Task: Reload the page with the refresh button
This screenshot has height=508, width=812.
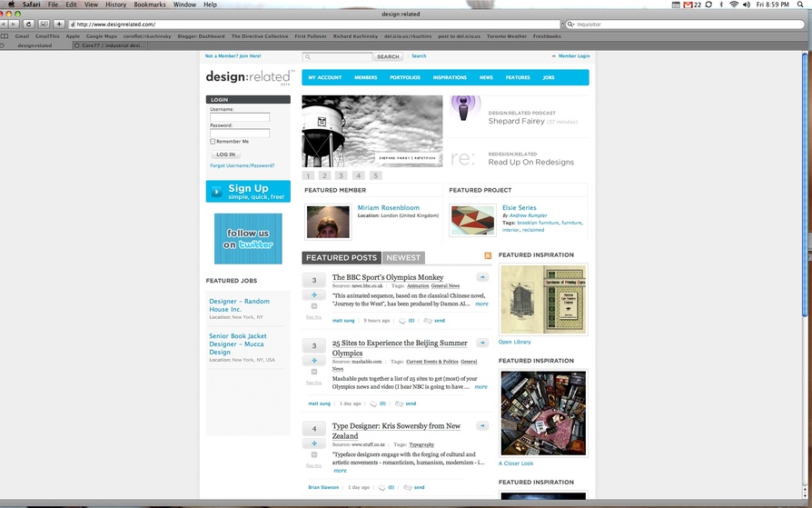Action: [29, 25]
